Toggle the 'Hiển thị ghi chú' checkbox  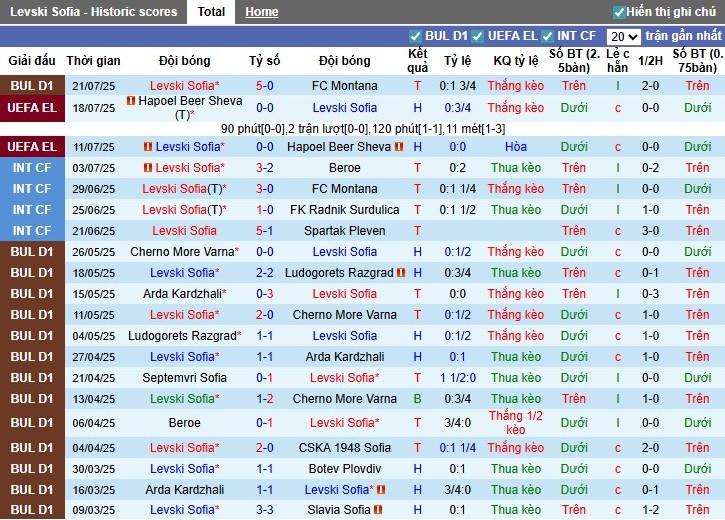pos(619,12)
